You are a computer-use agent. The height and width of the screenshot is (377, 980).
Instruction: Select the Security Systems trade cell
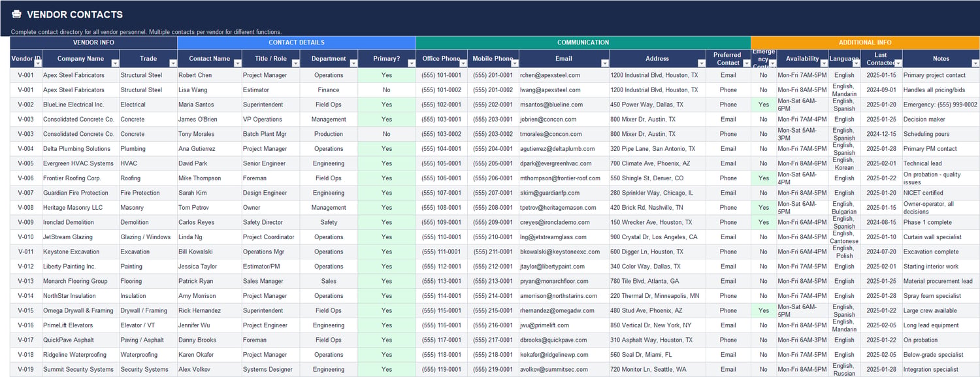(148, 369)
